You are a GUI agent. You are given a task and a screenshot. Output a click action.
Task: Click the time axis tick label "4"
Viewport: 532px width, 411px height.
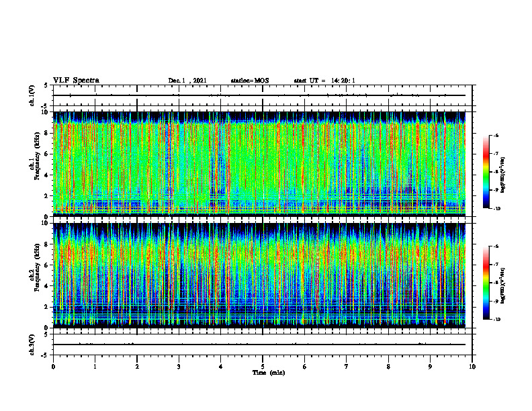point(221,367)
